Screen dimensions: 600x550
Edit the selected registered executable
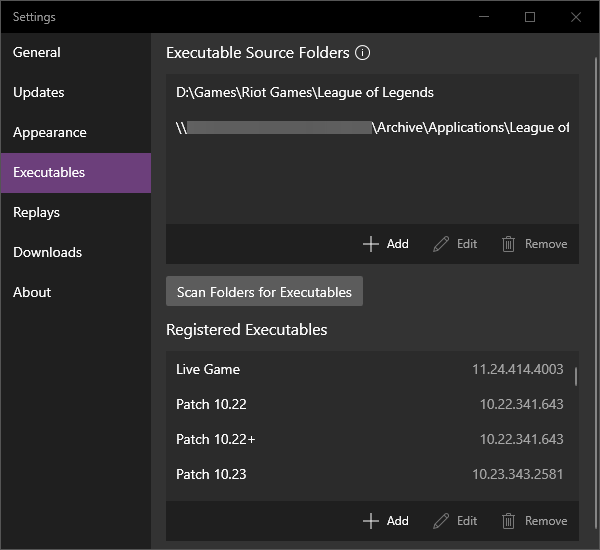tap(455, 521)
